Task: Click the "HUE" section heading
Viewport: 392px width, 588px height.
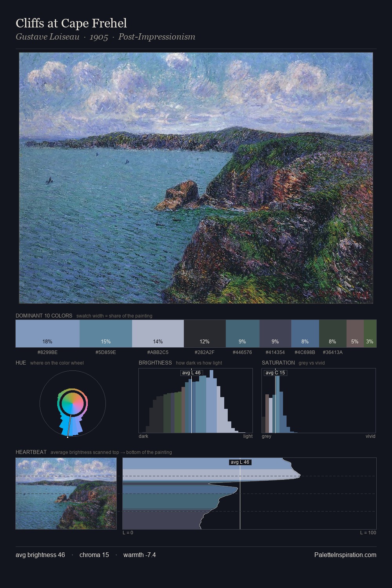Action: [x=21, y=363]
